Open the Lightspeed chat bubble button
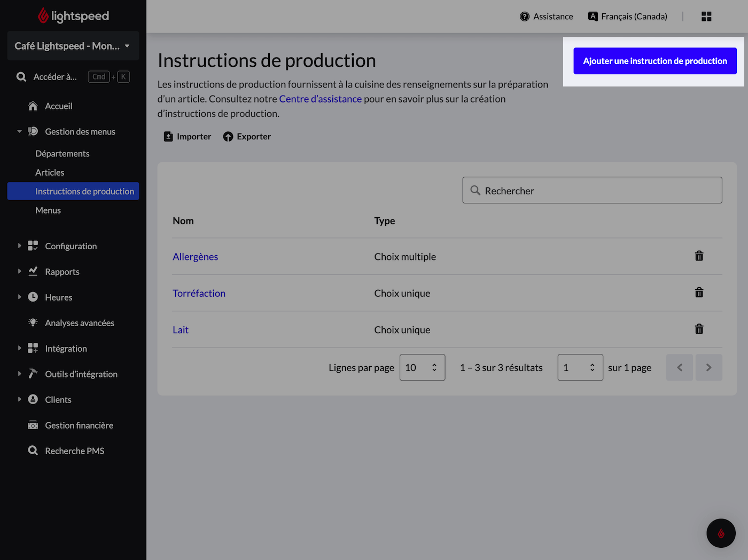 (x=721, y=533)
